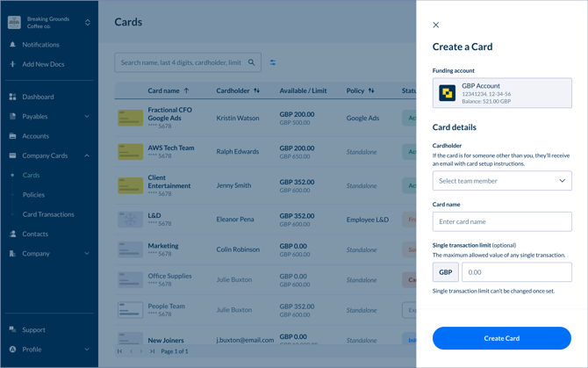Open the company switcher chevrons
This screenshot has width=588, height=368.
tap(88, 23)
